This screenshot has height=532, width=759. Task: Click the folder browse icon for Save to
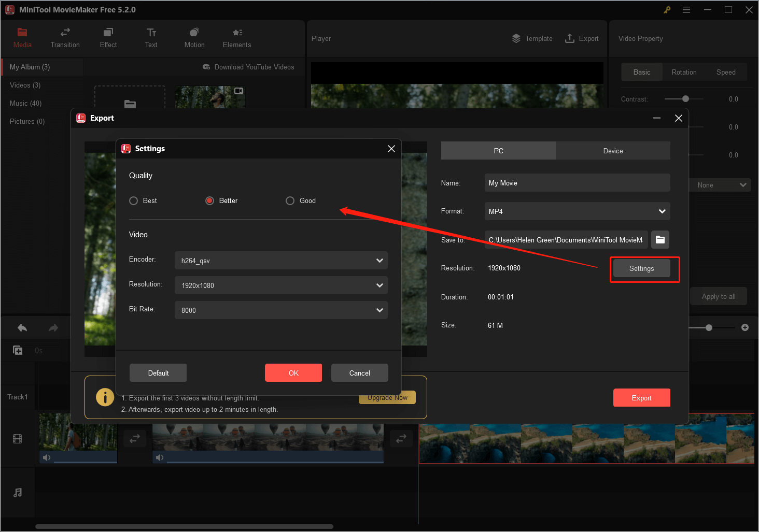coord(660,240)
